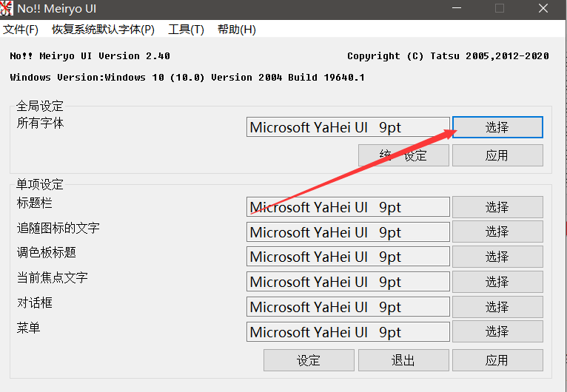Click the 追随图标的文字 font field

(x=348, y=232)
